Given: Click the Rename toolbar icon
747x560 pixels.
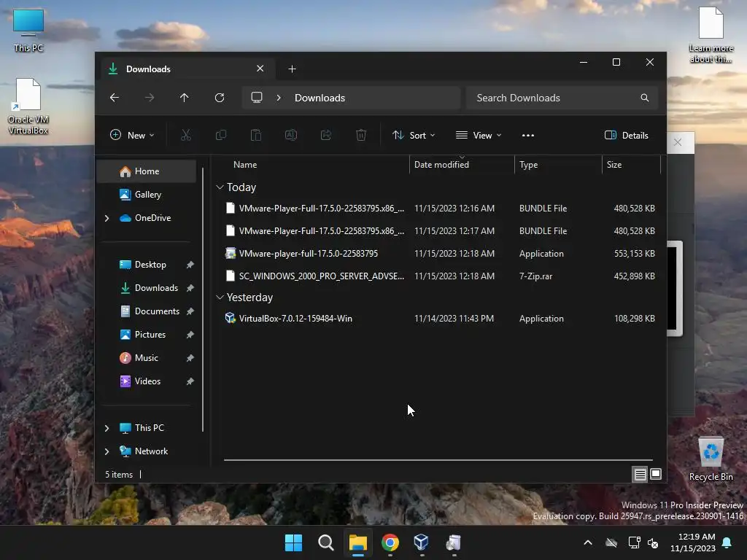Looking at the screenshot, I should 291,135.
